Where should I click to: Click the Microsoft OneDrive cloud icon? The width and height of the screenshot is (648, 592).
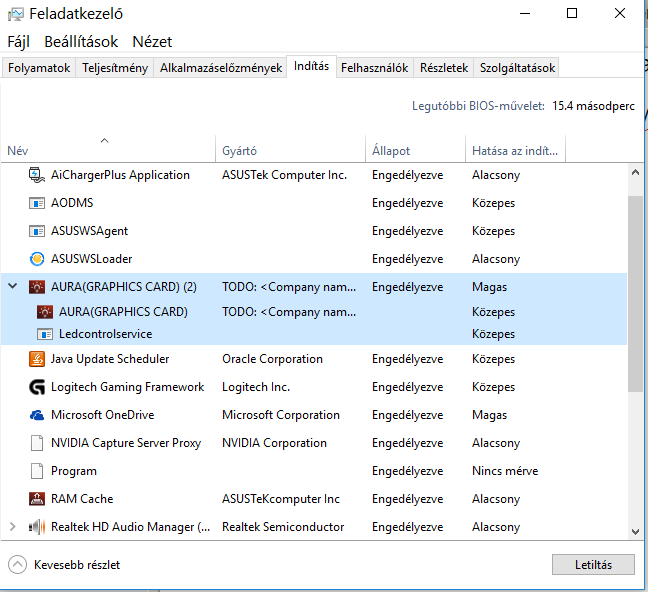(37, 415)
